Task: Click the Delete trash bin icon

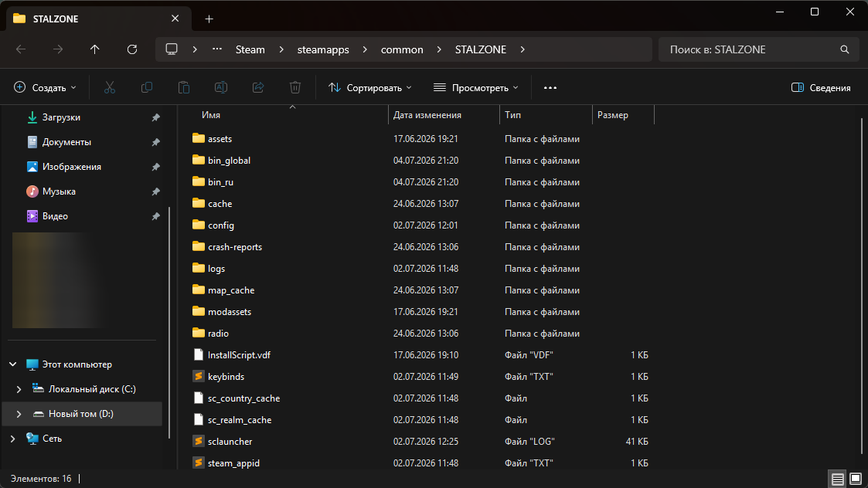Action: 295,87
